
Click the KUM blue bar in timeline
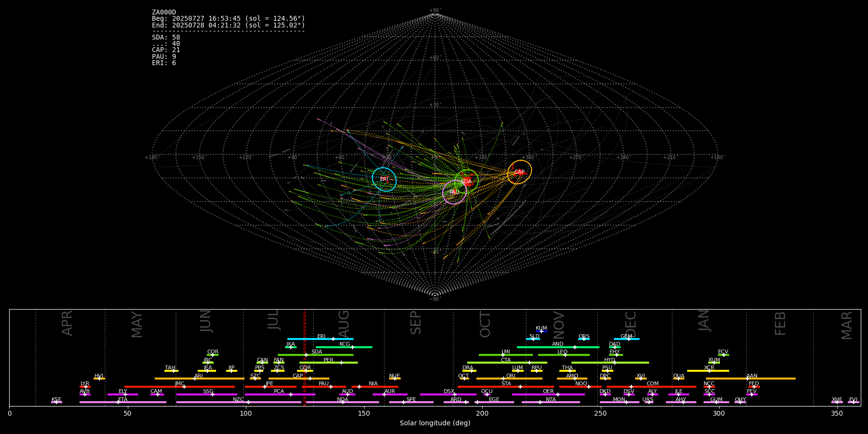tap(542, 331)
